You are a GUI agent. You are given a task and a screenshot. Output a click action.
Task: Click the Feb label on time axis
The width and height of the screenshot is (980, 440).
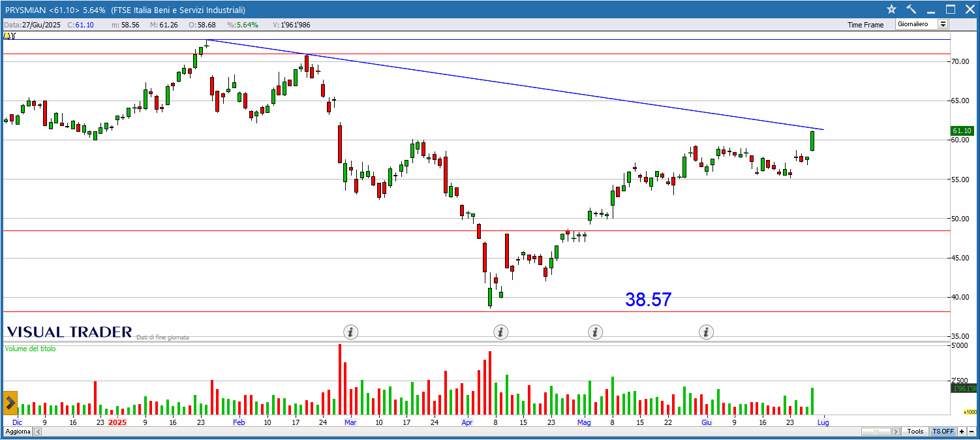[x=239, y=422]
